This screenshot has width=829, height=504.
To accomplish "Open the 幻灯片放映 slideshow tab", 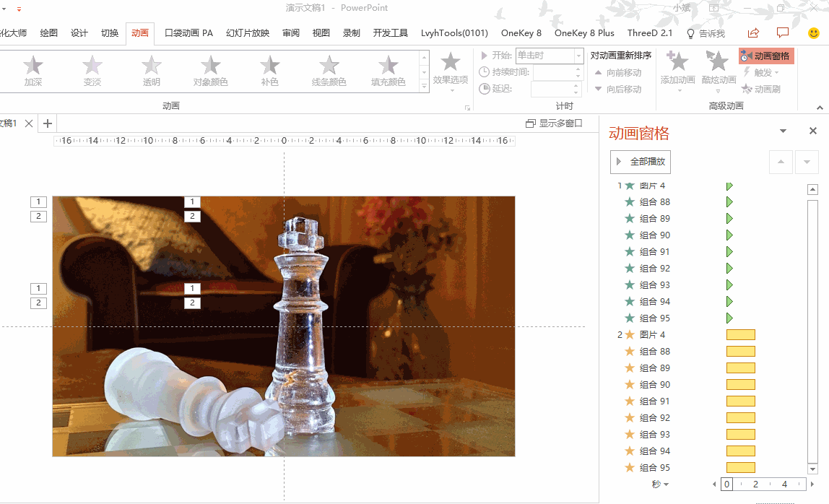I will click(x=248, y=33).
